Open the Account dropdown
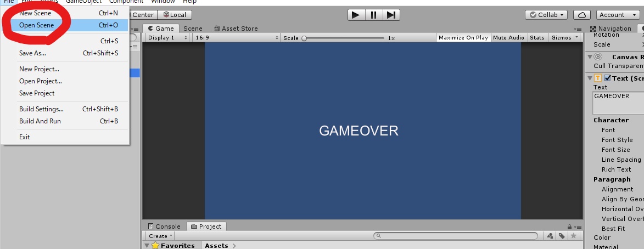 tap(618, 15)
